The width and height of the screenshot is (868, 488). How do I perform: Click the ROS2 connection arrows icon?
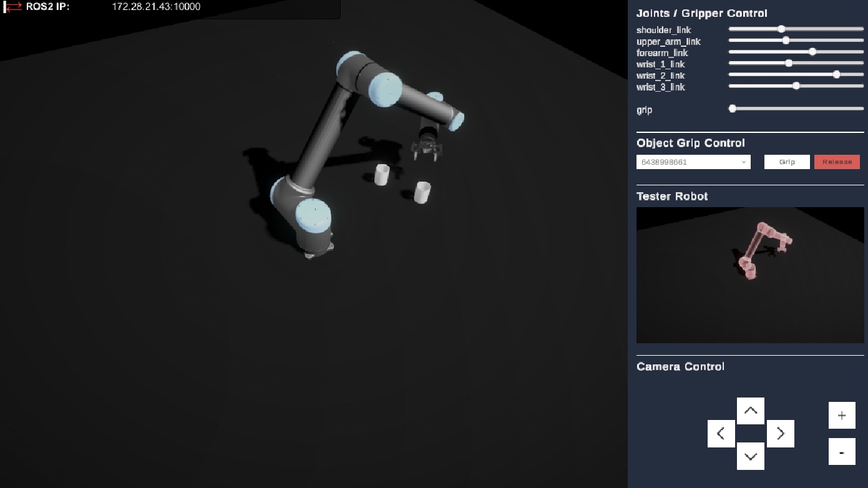click(x=13, y=7)
